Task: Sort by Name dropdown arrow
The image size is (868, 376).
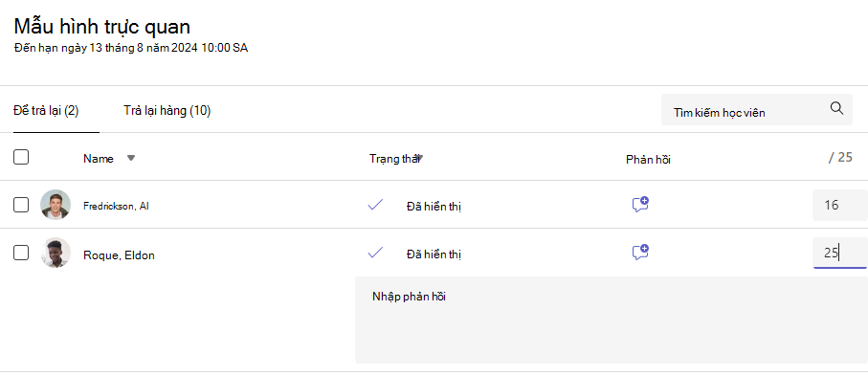Action: coord(131,159)
